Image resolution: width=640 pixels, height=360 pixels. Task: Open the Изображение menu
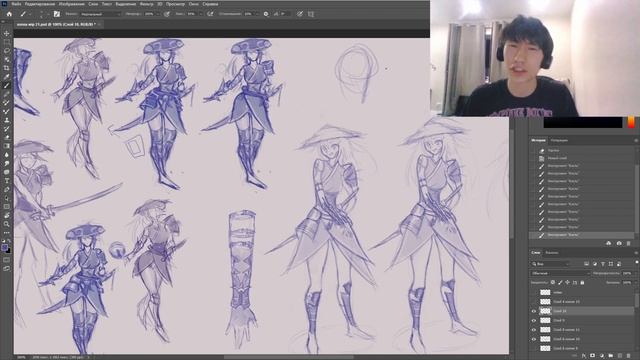click(71, 4)
